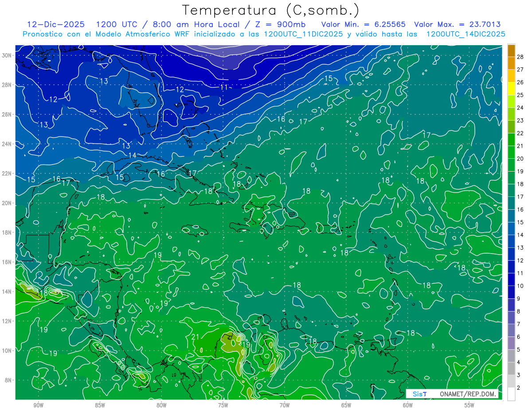Click the "25" color scale number
The width and height of the screenshot is (532, 411).
point(520,95)
